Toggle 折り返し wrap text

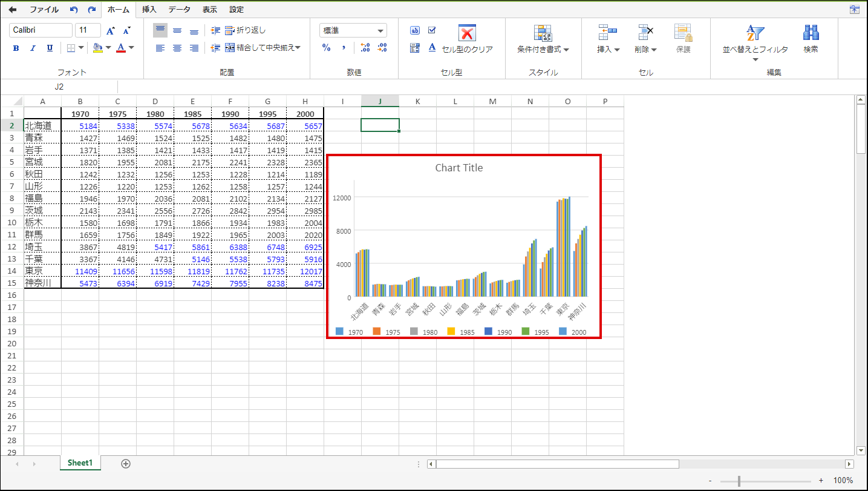246,30
